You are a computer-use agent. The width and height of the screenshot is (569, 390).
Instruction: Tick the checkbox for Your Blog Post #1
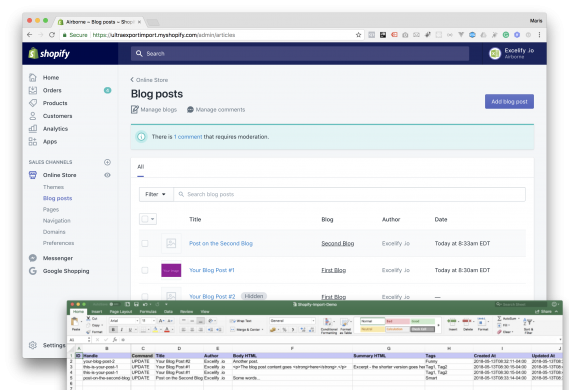(145, 270)
